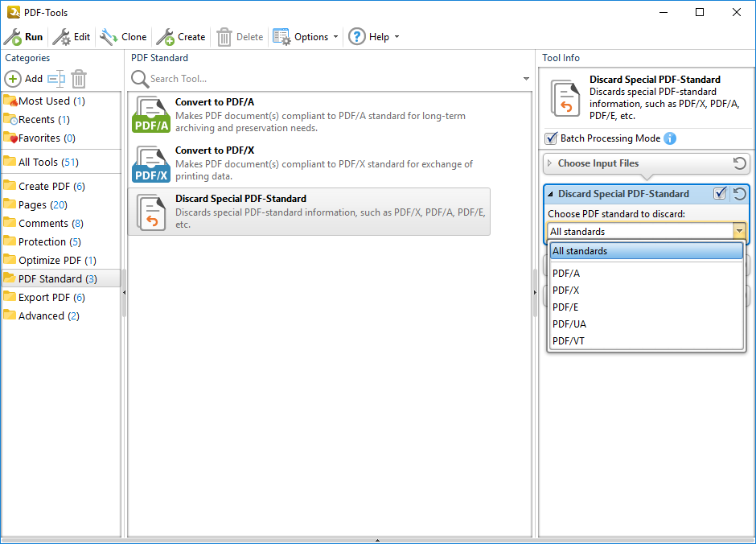756x544 pixels.
Task: Toggle the Discard Special PDF-Standard step checkbox
Action: click(x=721, y=194)
